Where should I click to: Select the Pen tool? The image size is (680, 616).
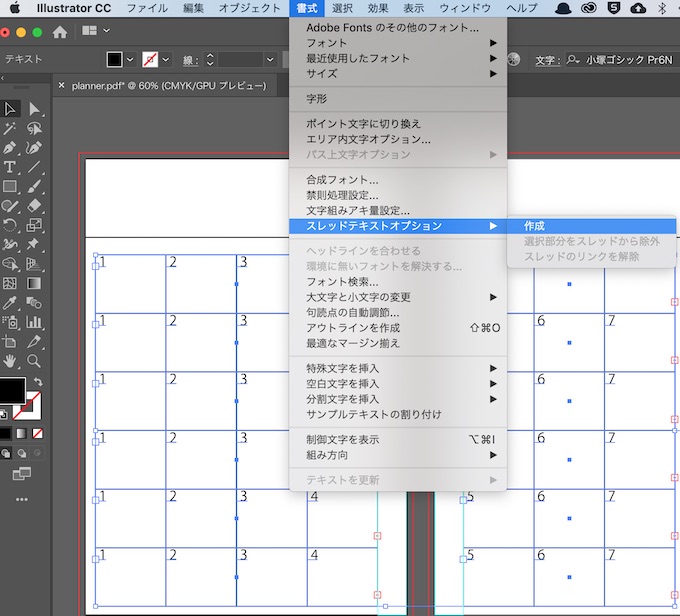[10, 148]
